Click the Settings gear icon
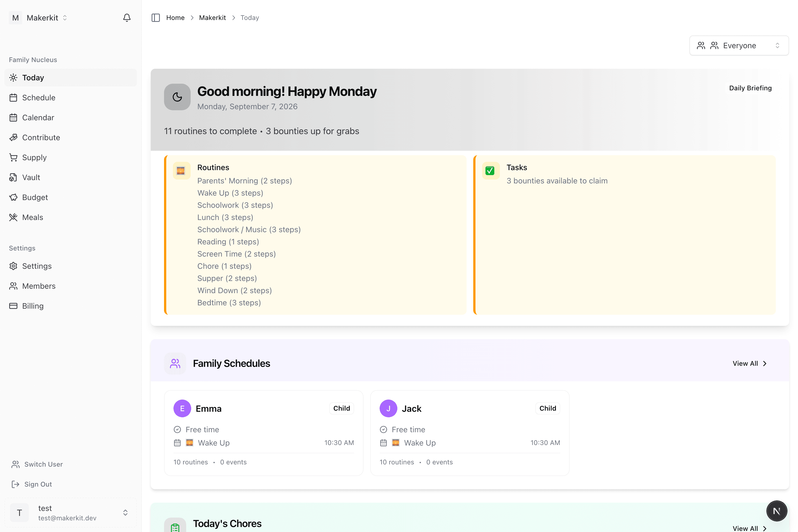The image size is (798, 532). 13,266
